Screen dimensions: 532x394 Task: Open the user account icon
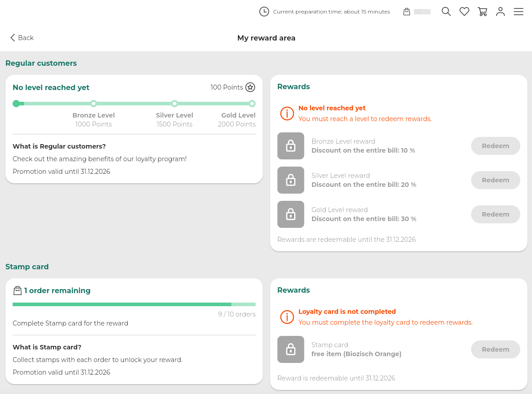[x=500, y=12]
